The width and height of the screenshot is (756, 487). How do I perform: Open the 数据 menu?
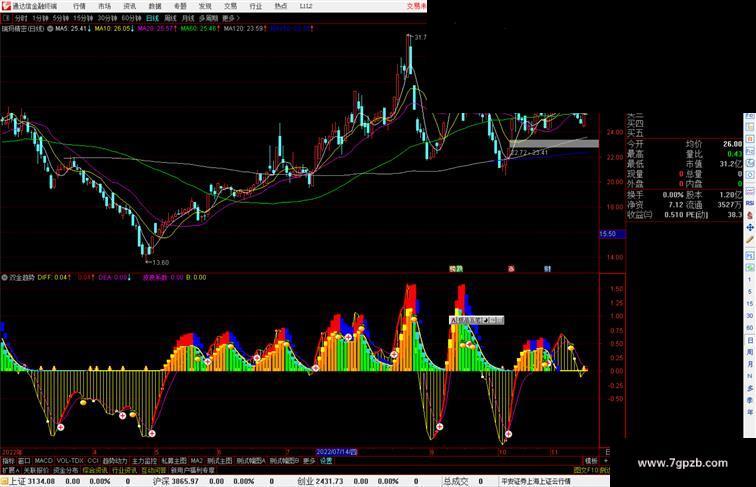(x=155, y=6)
